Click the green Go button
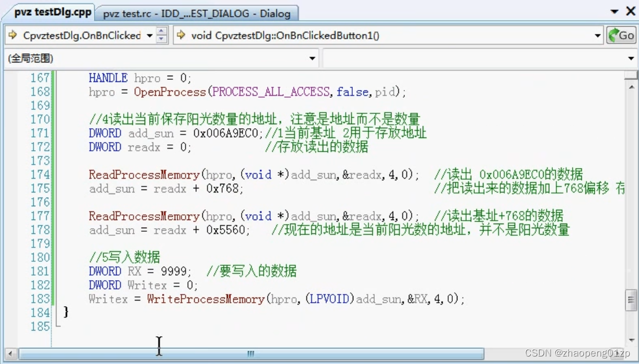The image size is (639, 364). pos(621,35)
